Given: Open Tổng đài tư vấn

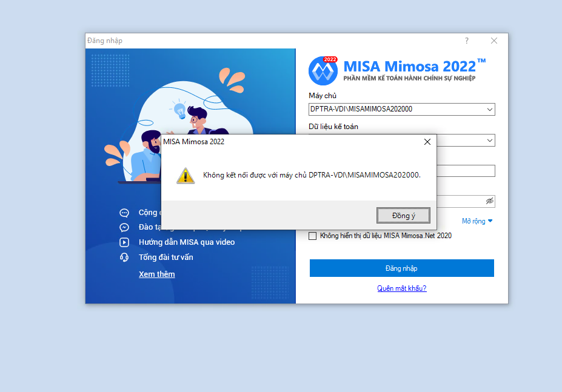Looking at the screenshot, I should (166, 257).
